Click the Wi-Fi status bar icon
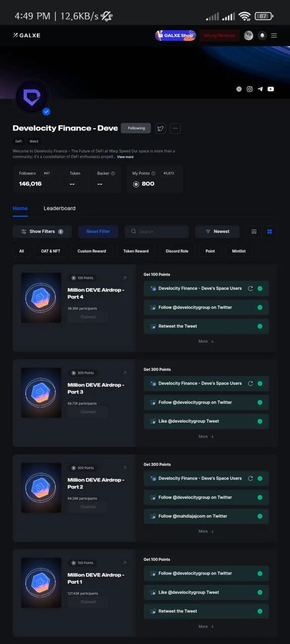 click(x=245, y=16)
